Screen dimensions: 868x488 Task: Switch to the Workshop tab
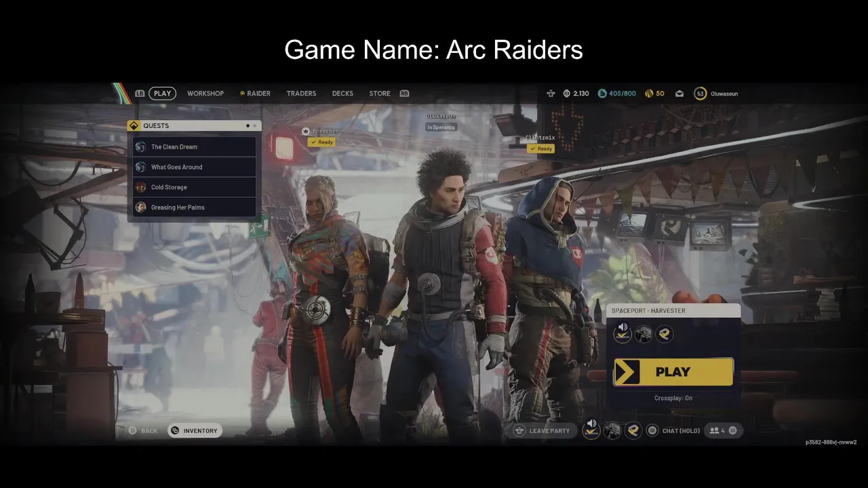(205, 94)
